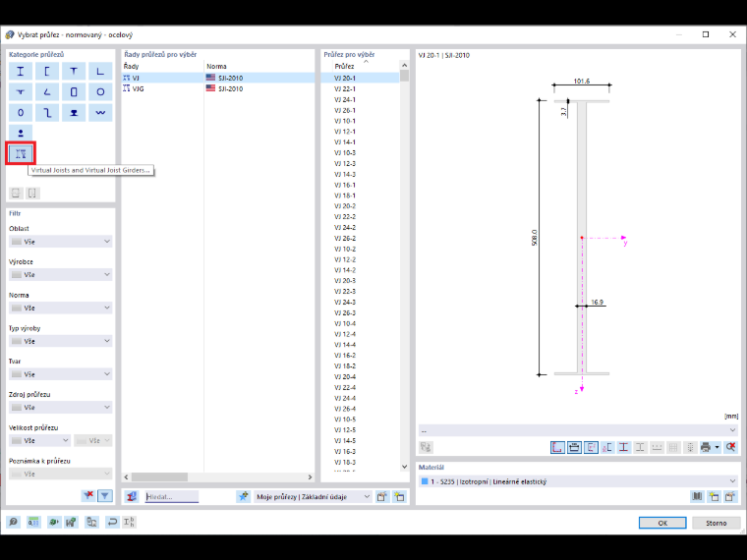Confirm with the OK button

pos(662,523)
